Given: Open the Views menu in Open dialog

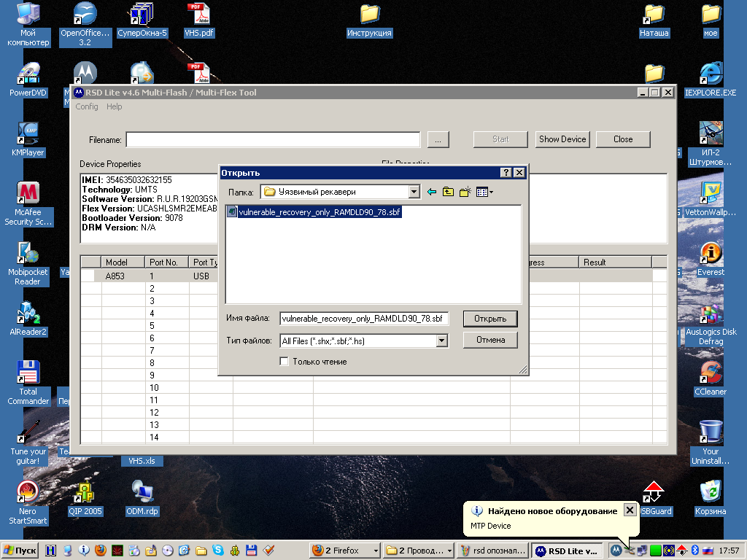Looking at the screenshot, I should 484,192.
